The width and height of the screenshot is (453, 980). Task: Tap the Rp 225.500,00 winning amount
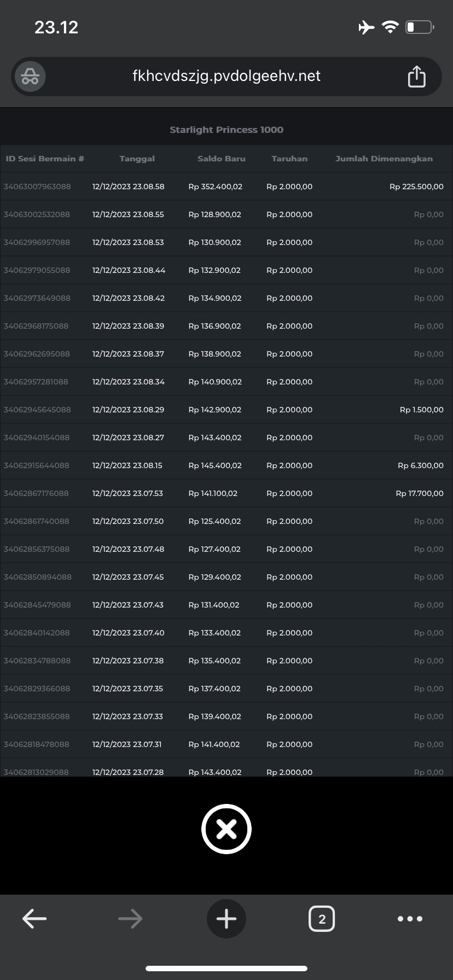click(x=416, y=186)
